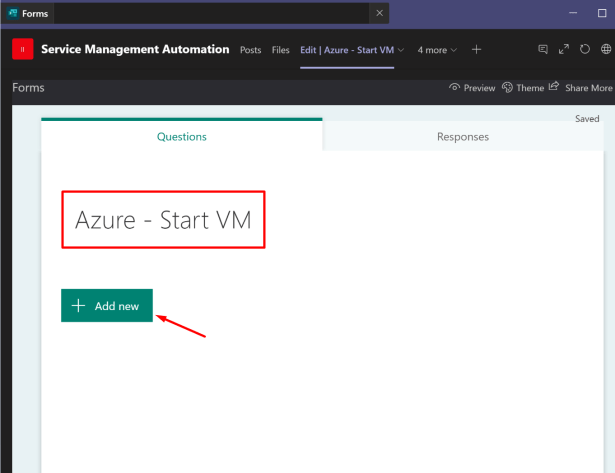The image size is (615, 473).
Task: Add a new tab with plus icon
Action: point(477,49)
